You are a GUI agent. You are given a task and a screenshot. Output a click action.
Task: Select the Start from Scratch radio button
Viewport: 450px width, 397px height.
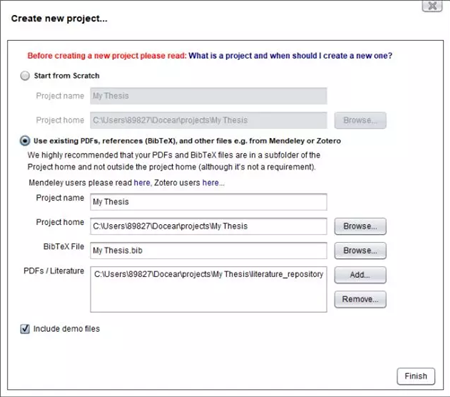tap(25, 76)
